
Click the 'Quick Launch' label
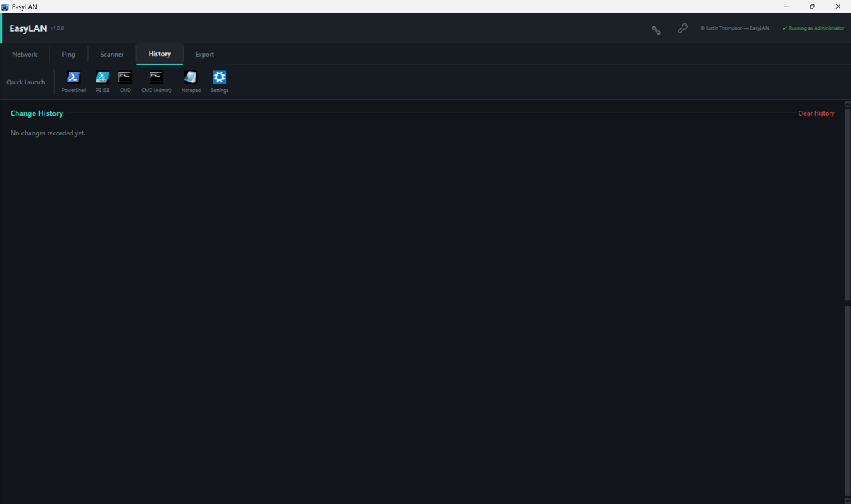coord(26,82)
